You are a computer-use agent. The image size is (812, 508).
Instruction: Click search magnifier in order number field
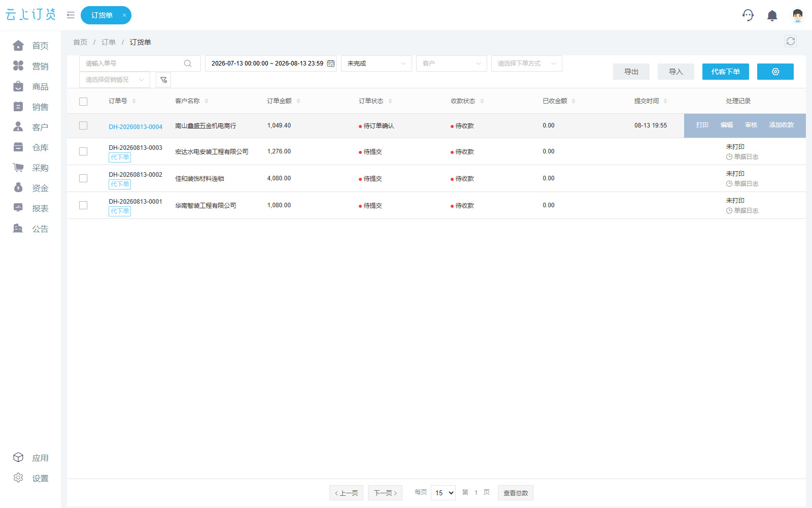188,63
